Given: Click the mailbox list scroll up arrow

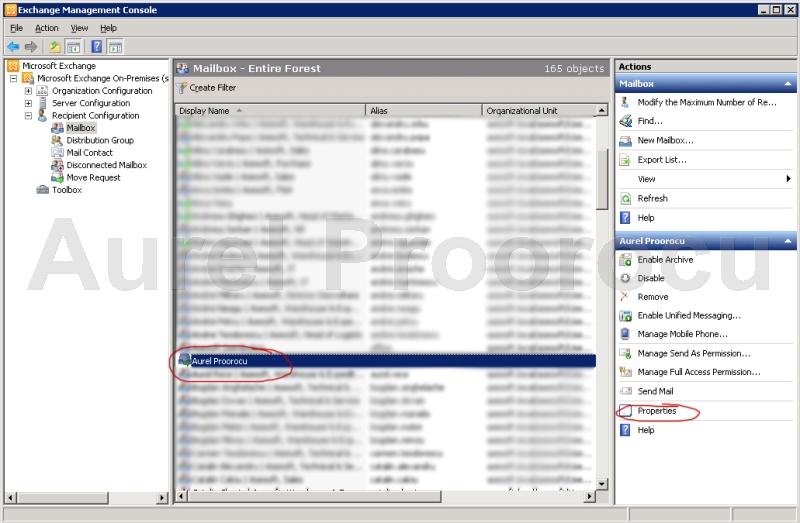Looking at the screenshot, I should coord(602,110).
